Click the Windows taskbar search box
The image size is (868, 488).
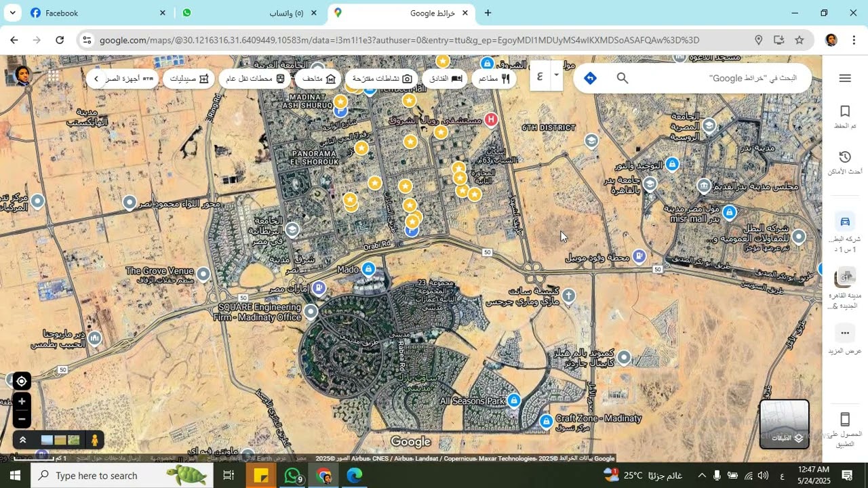click(122, 475)
